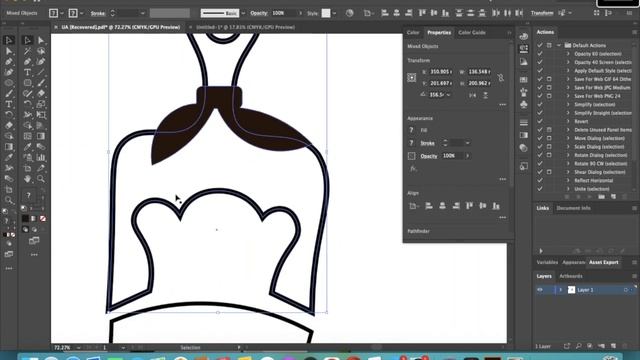Click the W width value field
Viewport: 640px width, 360px height.
pyautogui.click(x=479, y=72)
